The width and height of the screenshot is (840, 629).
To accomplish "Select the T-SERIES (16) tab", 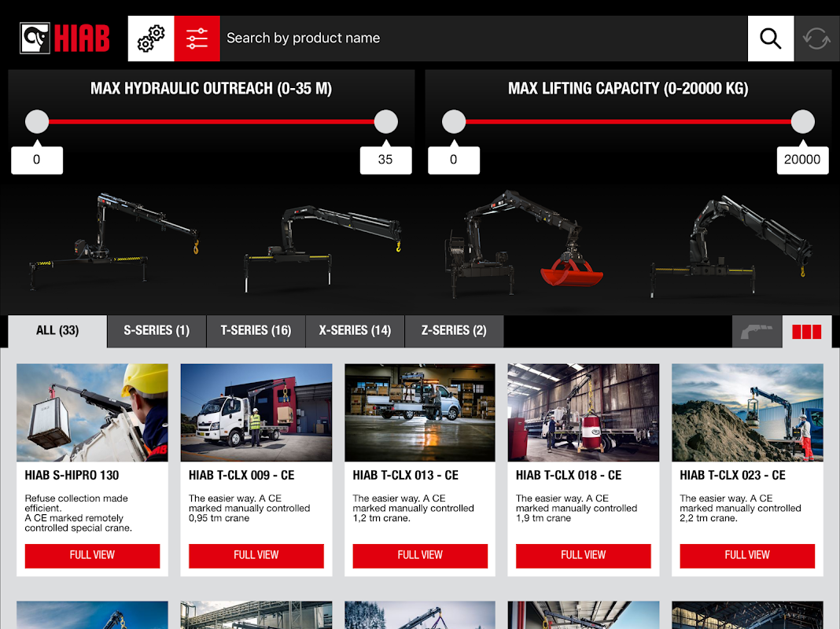I will (x=256, y=331).
